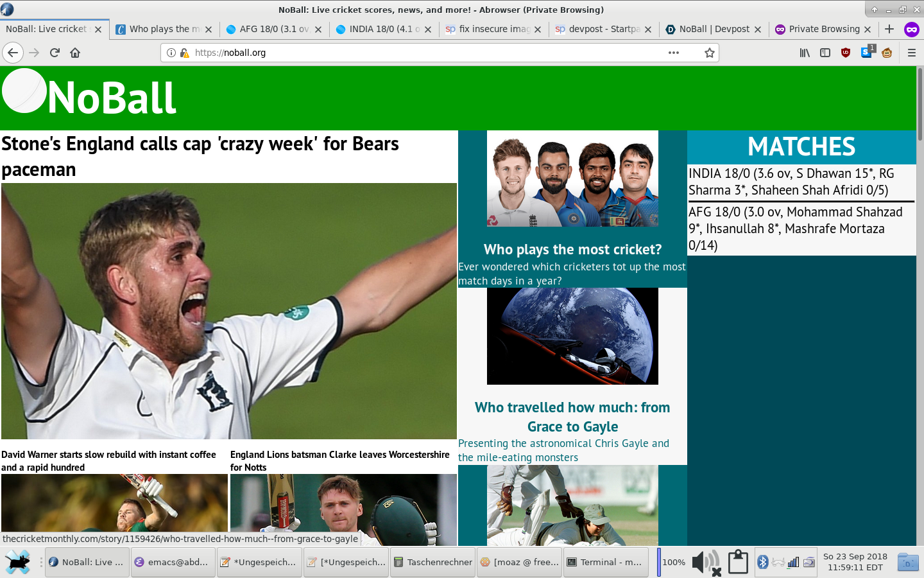The image size is (924, 578).
Task: Click the Bluetooth tray icon
Action: coord(763,562)
